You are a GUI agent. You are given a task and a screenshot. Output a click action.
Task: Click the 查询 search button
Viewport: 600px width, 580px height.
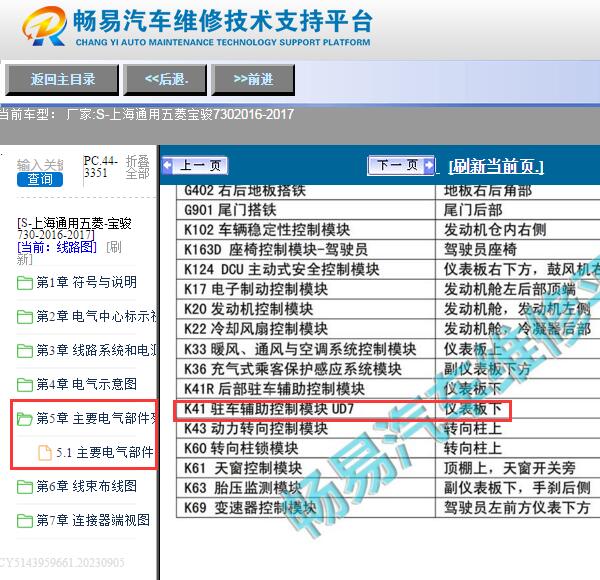(40, 179)
